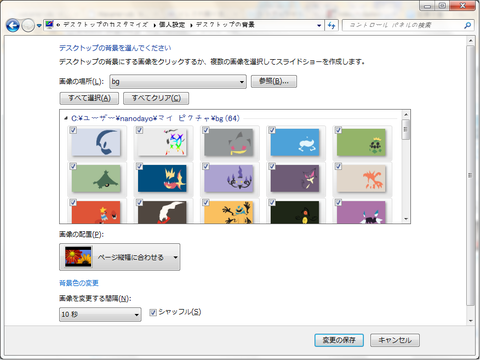Click the main window scroll down arrow
The image size is (480, 360).
point(470,321)
